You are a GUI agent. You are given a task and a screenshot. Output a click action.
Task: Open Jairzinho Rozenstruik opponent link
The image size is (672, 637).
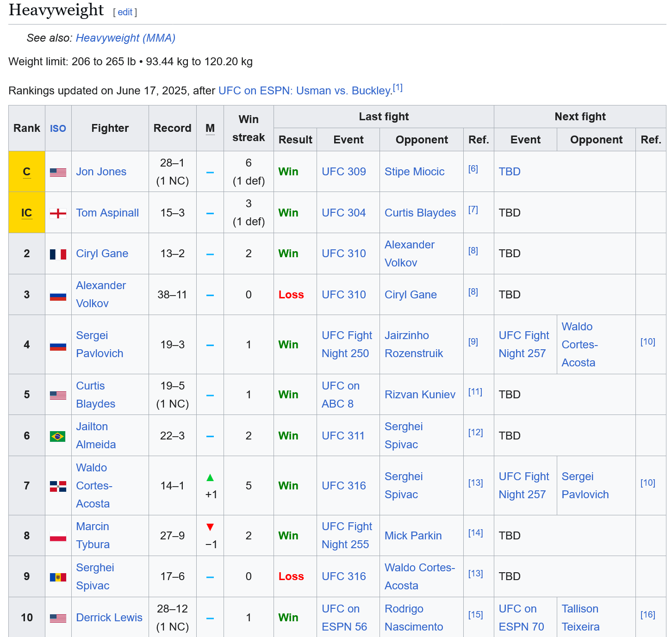(x=414, y=344)
